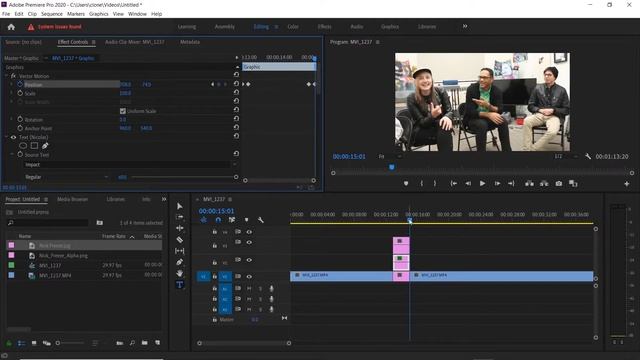Image resolution: width=640 pixels, height=360 pixels.
Task: Play the Program monitor
Action: 482,184
